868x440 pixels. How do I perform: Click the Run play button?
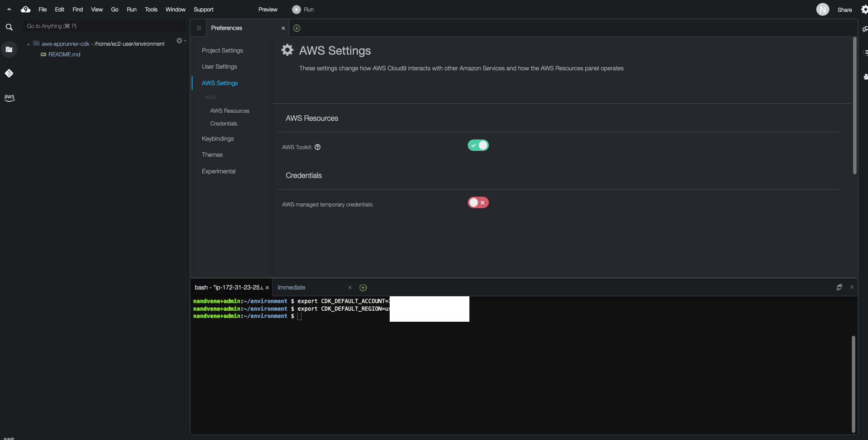coord(303,9)
